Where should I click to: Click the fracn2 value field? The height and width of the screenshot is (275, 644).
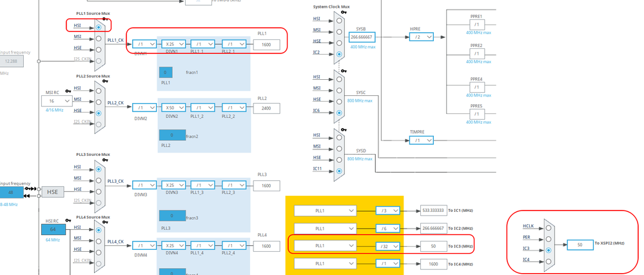click(x=172, y=135)
